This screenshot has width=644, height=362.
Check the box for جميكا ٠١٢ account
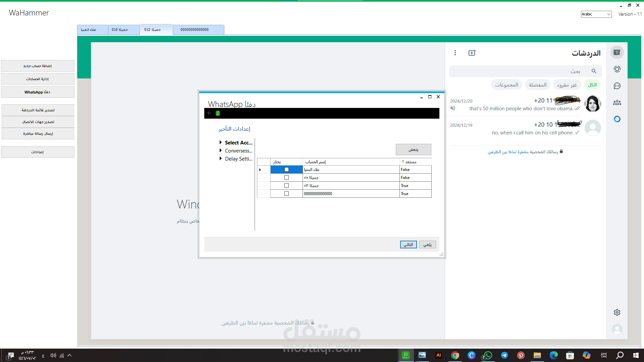(286, 186)
